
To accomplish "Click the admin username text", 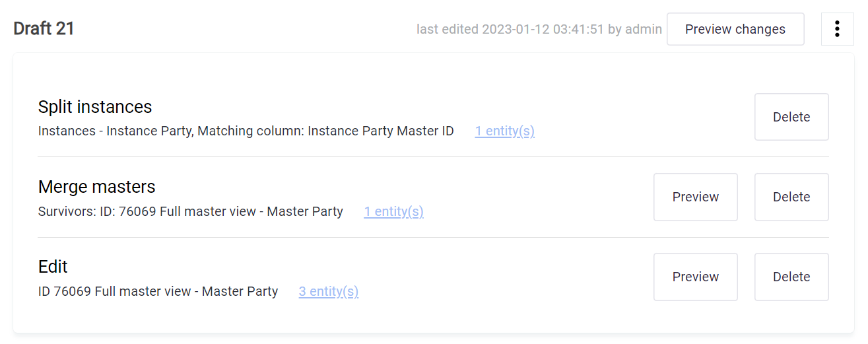I will point(644,29).
